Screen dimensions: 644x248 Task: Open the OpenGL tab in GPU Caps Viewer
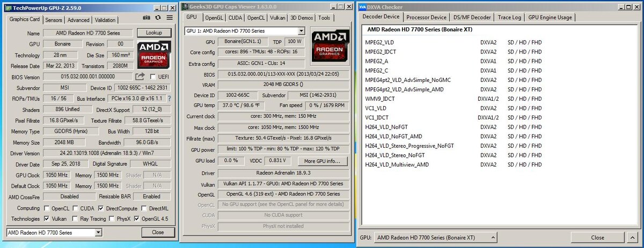click(x=214, y=18)
